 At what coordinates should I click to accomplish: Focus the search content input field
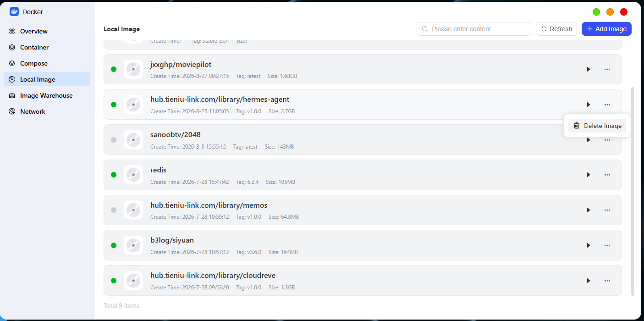[x=474, y=29]
